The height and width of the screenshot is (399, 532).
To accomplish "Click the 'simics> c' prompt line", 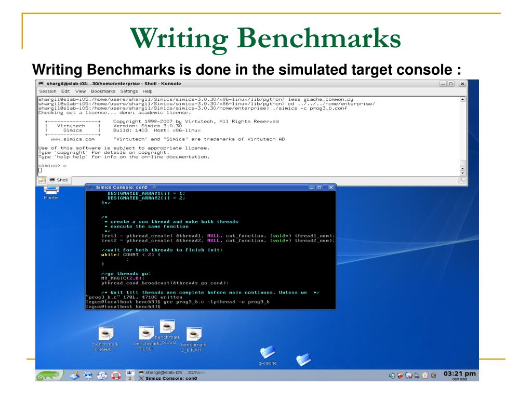I will pos(52,166).
